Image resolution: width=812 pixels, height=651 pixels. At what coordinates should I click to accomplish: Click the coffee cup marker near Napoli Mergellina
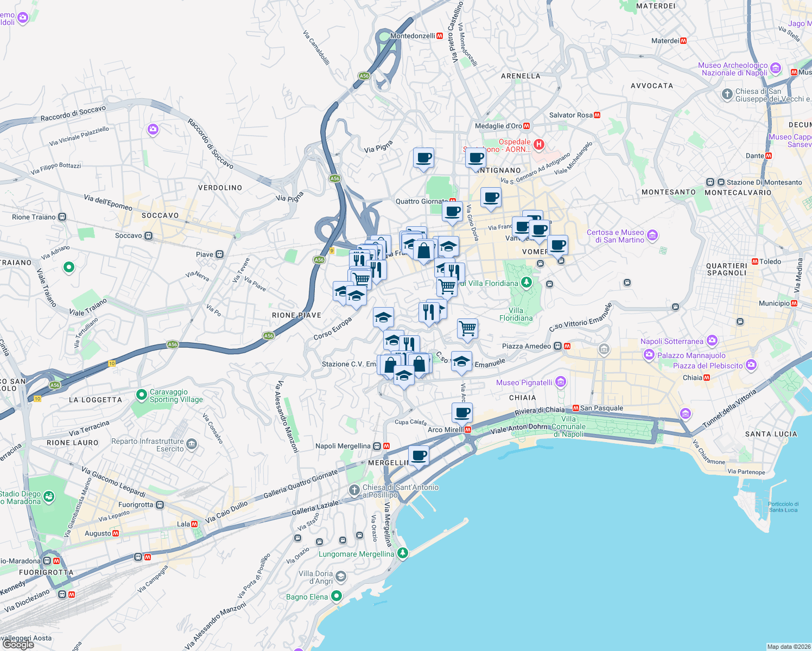coord(419,455)
